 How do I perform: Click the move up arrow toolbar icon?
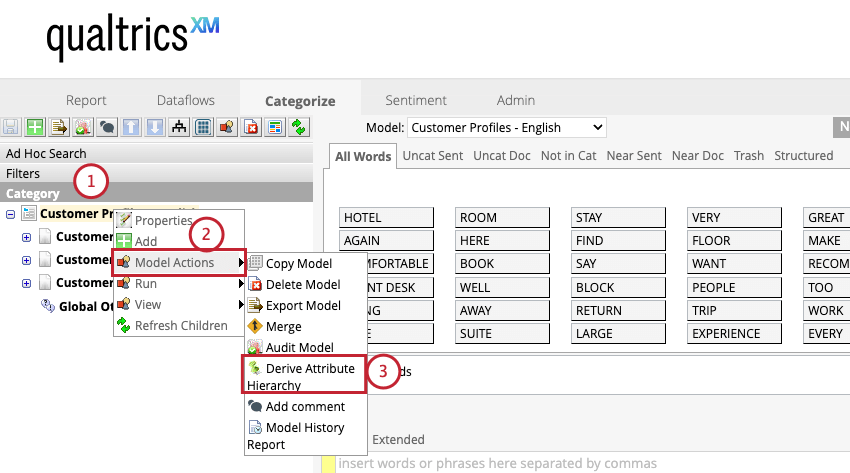[x=131, y=127]
